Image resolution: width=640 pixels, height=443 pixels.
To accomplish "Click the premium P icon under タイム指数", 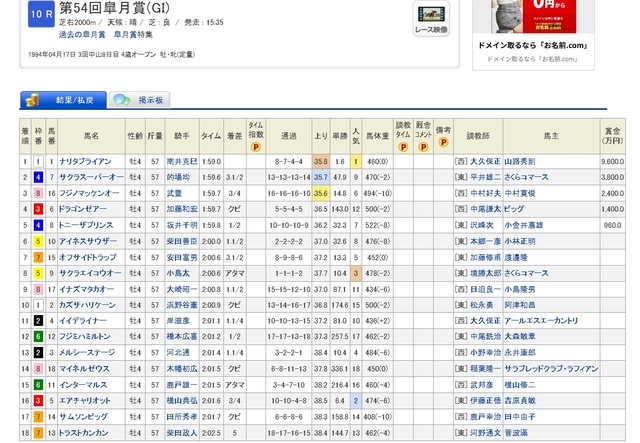I will point(256,145).
